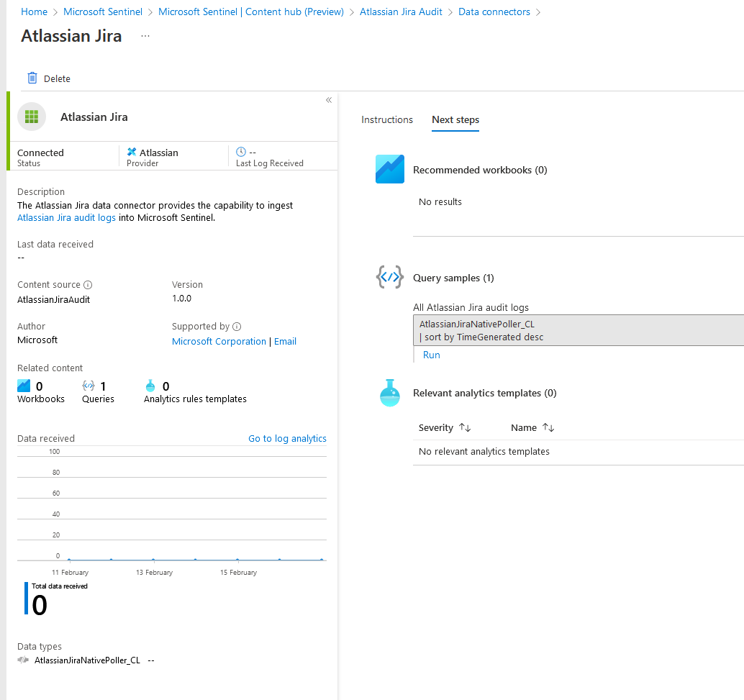Click Recommended workbooks (0) heading
Image resolution: width=744 pixels, height=700 pixels.
(480, 170)
